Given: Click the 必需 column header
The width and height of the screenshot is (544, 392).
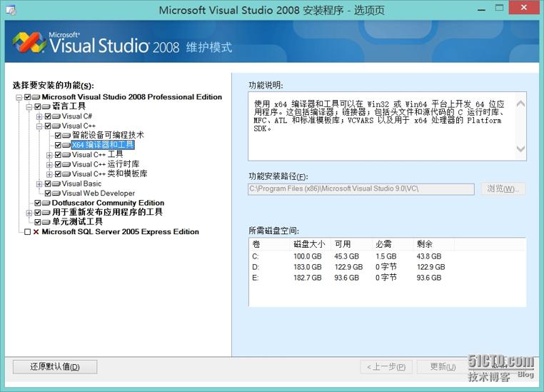Looking at the screenshot, I should 393,244.
